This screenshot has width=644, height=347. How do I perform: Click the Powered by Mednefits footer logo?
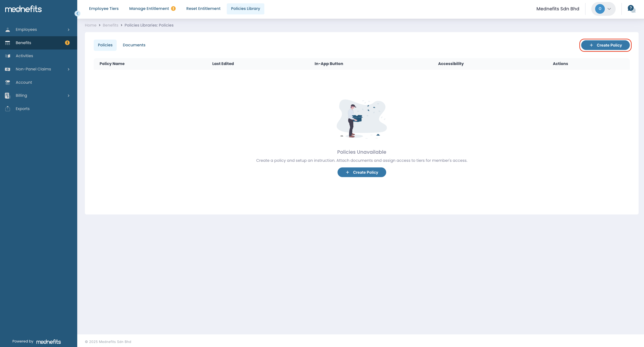tap(48, 342)
